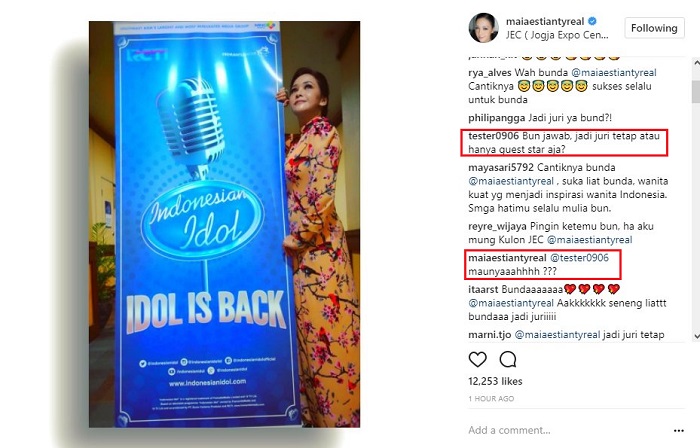
Task: Open maiaestiantyreal profile avatar
Action: click(x=483, y=28)
